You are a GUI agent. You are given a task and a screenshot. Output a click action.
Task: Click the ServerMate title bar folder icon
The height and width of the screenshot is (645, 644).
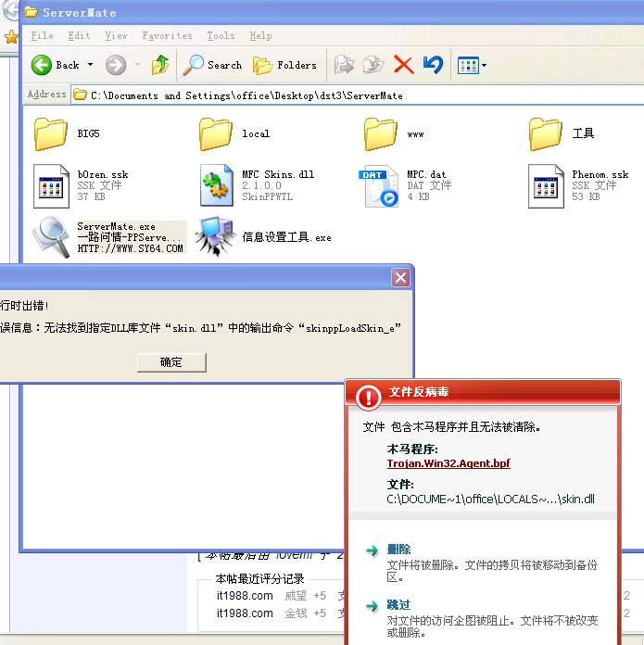pos(31,11)
